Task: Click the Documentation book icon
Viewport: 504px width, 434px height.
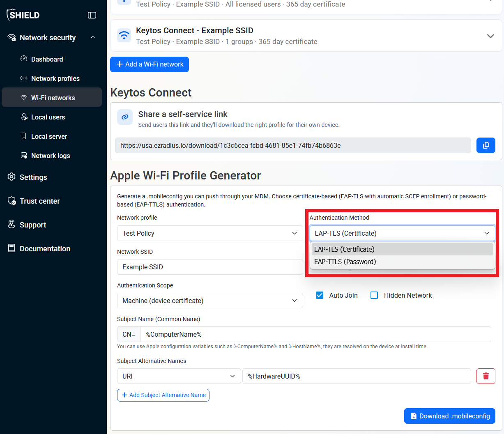Action: click(x=12, y=248)
